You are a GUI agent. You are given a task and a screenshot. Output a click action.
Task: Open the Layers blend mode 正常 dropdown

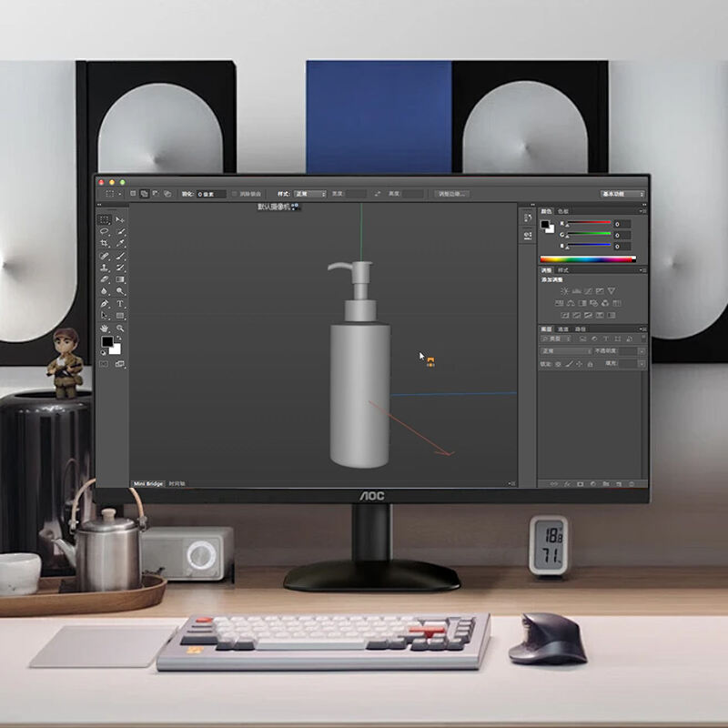(566, 351)
